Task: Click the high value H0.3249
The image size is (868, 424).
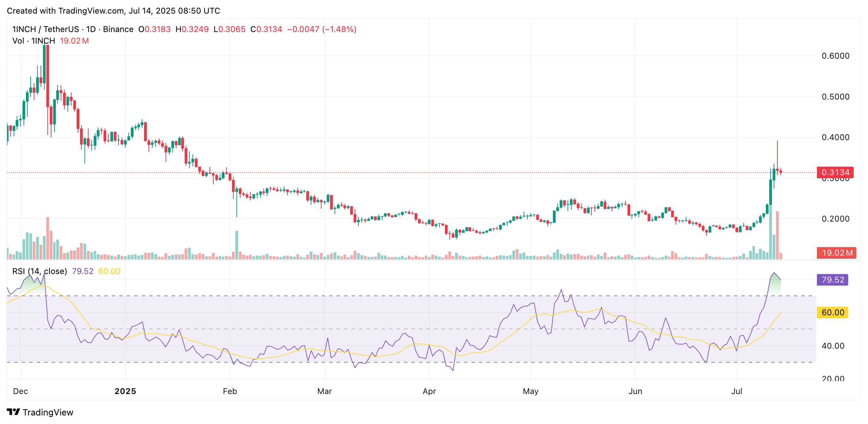Action: (192, 29)
